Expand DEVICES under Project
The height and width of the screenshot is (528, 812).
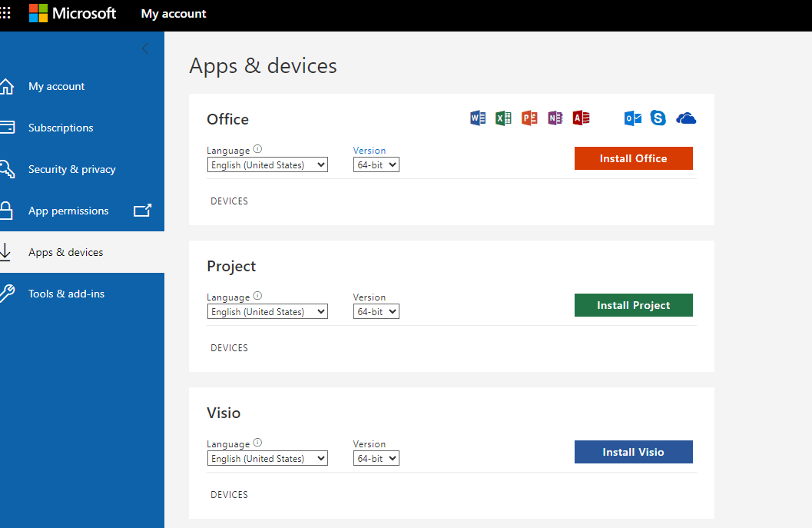(x=229, y=347)
